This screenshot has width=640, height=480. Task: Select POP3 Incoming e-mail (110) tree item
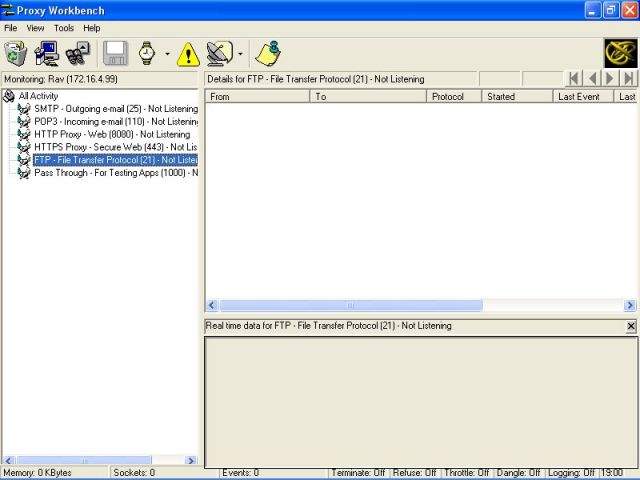[x=116, y=122]
